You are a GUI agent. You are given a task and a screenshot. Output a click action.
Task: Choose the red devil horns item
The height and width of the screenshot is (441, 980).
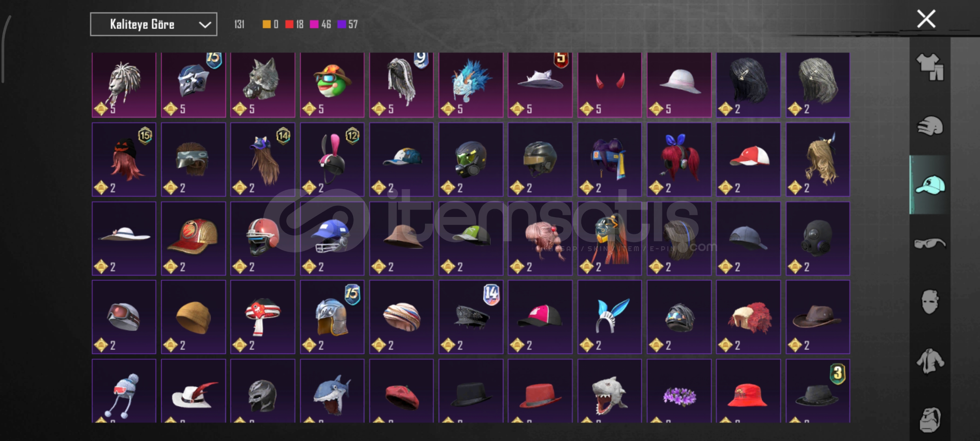[609, 85]
